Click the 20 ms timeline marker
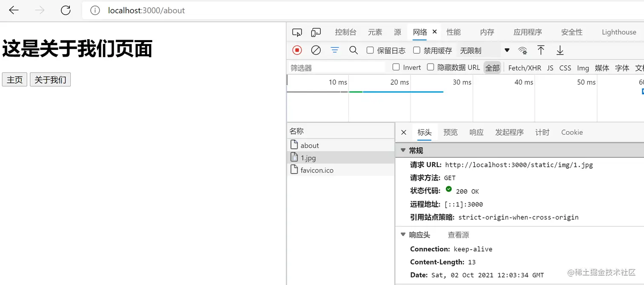Screen dimensions: 644x285 pos(400,82)
